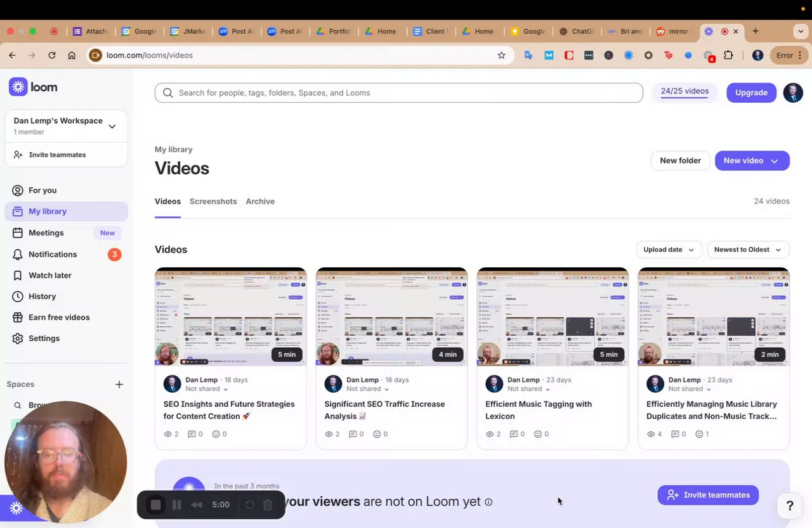The image size is (812, 528).
Task: Switch to the ChatGPT browser tab
Action: point(577,31)
